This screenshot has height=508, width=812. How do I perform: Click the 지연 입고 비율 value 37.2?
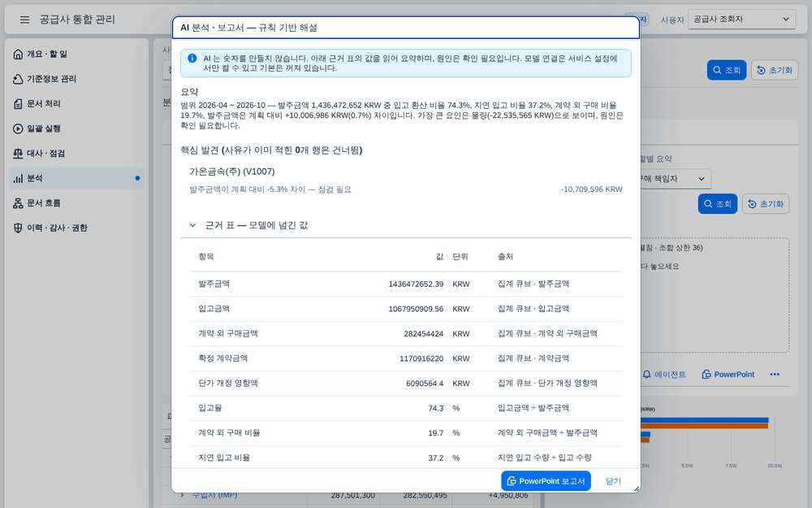pos(435,458)
